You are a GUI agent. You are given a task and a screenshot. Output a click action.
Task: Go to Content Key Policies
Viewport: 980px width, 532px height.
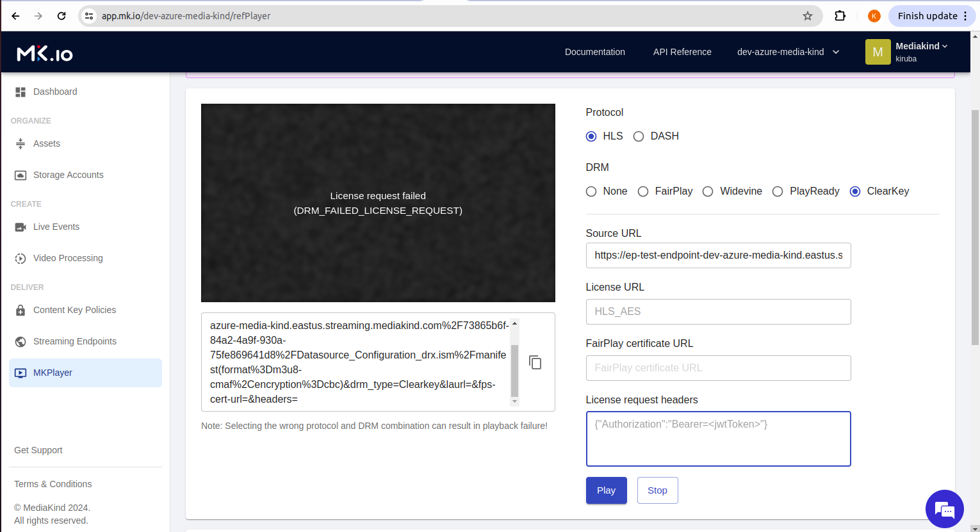(75, 310)
